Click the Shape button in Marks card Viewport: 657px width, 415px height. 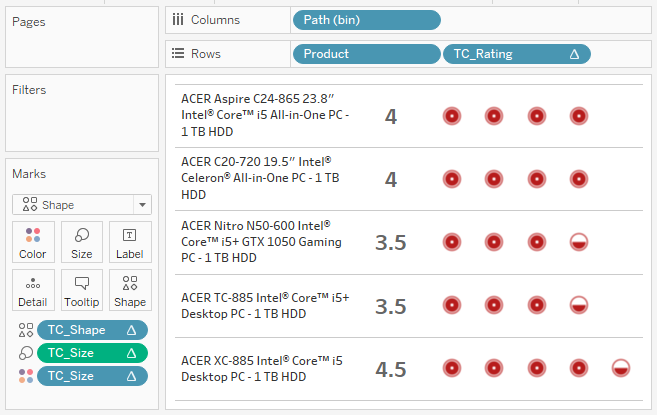pos(130,290)
